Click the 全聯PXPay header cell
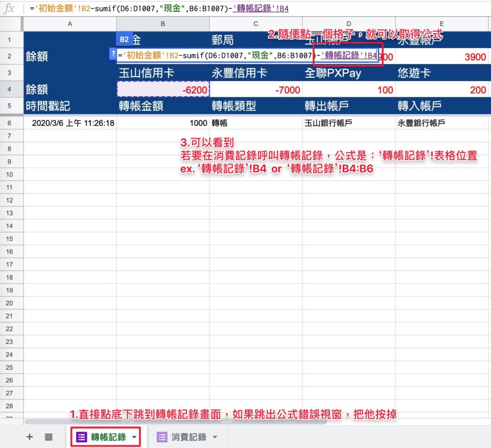 349,73
